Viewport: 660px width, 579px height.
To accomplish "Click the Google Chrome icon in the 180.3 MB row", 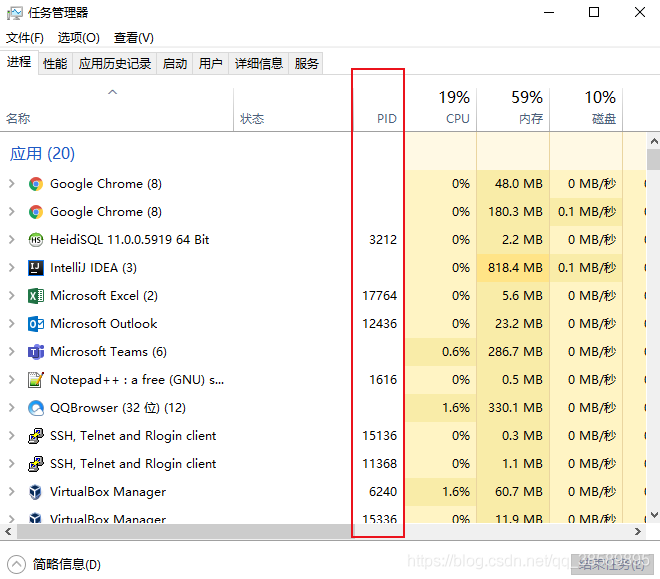I will click(x=36, y=212).
